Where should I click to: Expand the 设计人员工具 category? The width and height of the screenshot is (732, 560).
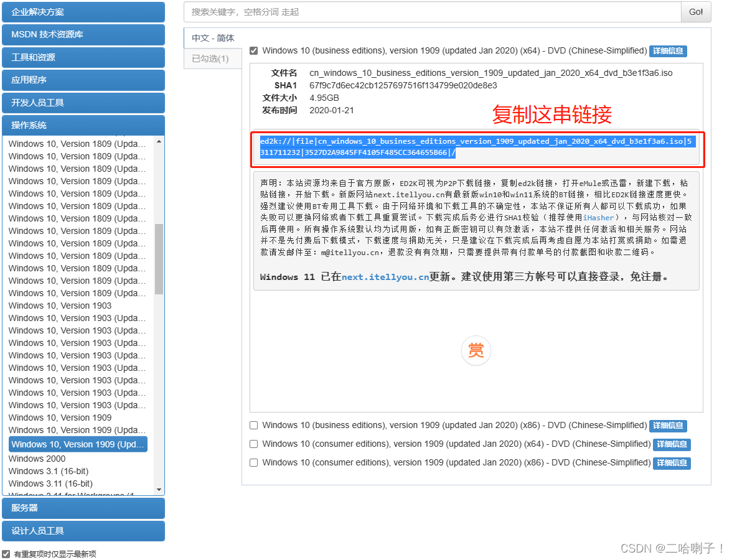click(83, 531)
